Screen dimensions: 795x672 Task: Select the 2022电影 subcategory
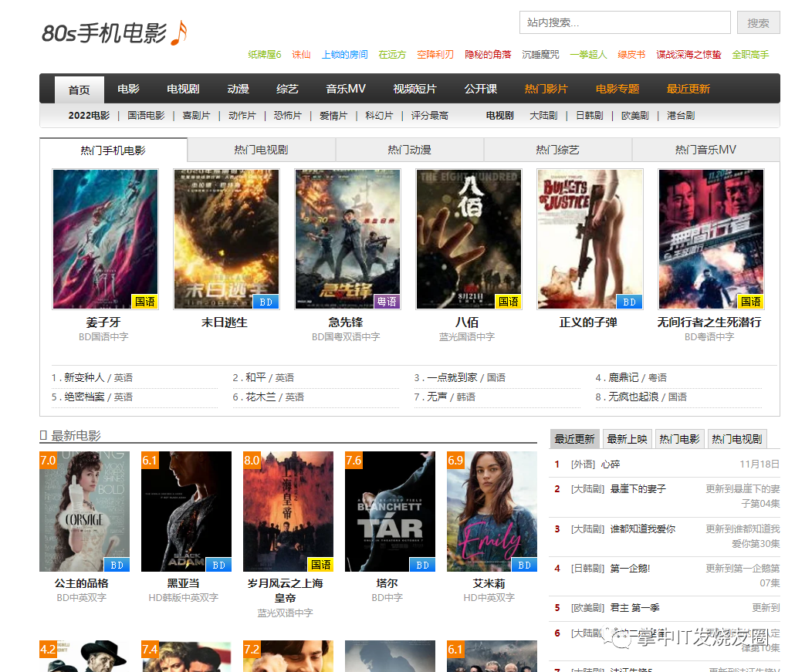(89, 116)
